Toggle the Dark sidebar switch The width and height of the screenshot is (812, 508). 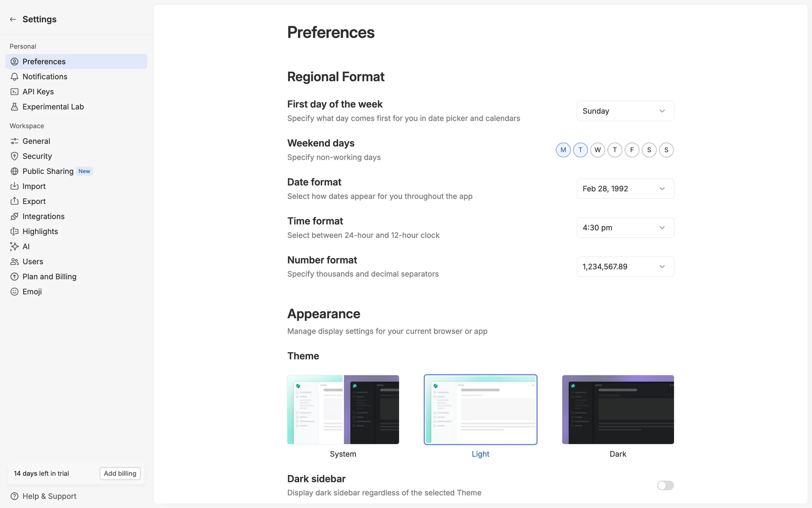[x=665, y=485]
